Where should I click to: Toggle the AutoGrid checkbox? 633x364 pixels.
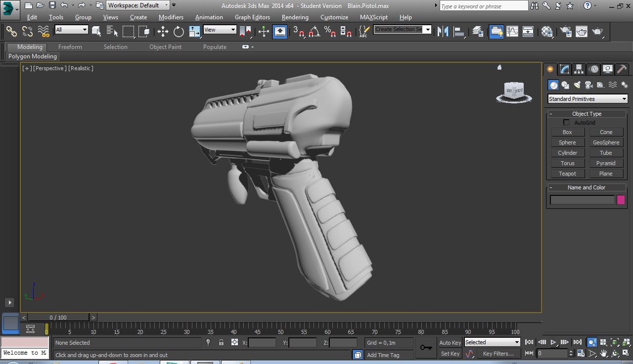tap(566, 122)
